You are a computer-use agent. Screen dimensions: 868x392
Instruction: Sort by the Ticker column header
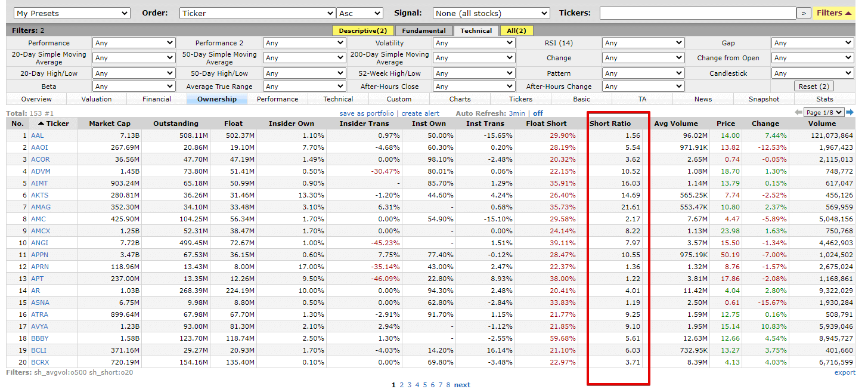point(54,124)
